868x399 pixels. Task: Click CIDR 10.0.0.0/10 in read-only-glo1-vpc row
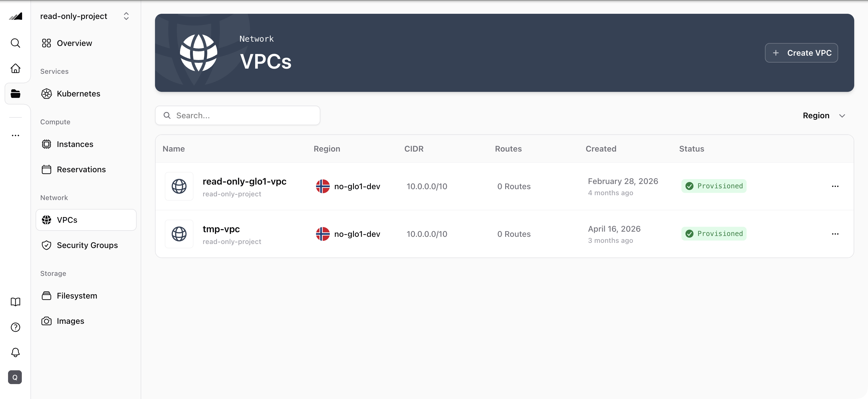pos(427,186)
